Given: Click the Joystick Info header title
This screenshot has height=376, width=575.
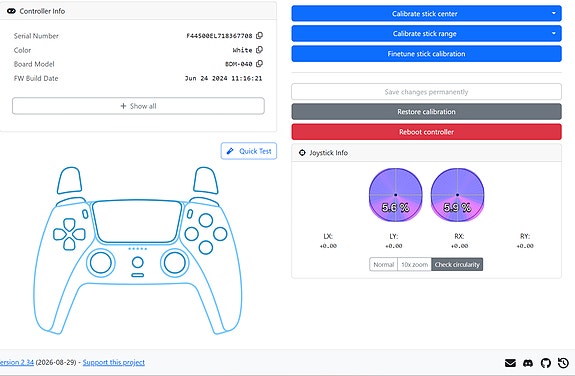Looking at the screenshot, I should point(329,153).
